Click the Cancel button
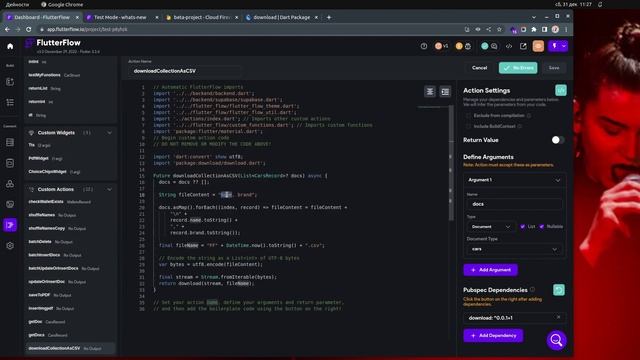Screen dimensions: 640x360 point(480,68)
